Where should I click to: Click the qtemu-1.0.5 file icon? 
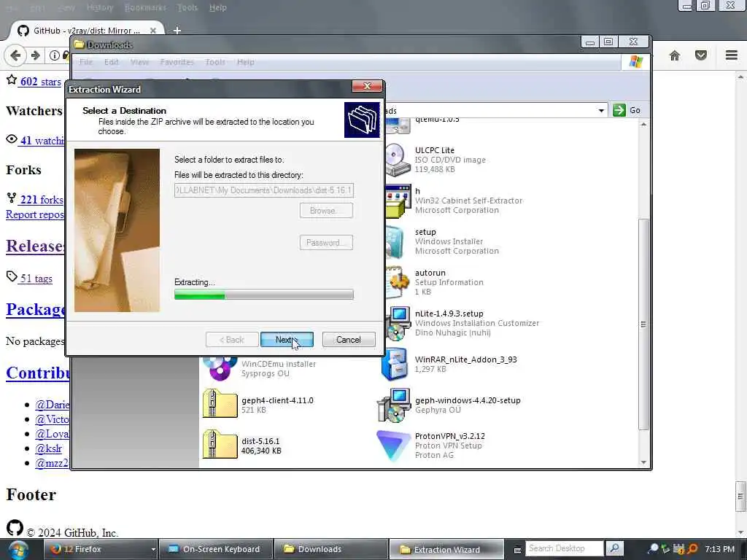pos(398,126)
